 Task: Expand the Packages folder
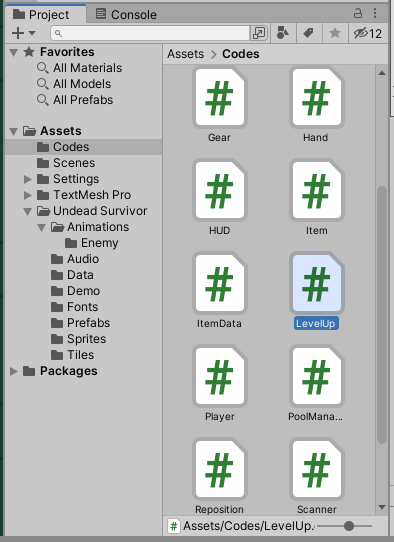(13, 371)
